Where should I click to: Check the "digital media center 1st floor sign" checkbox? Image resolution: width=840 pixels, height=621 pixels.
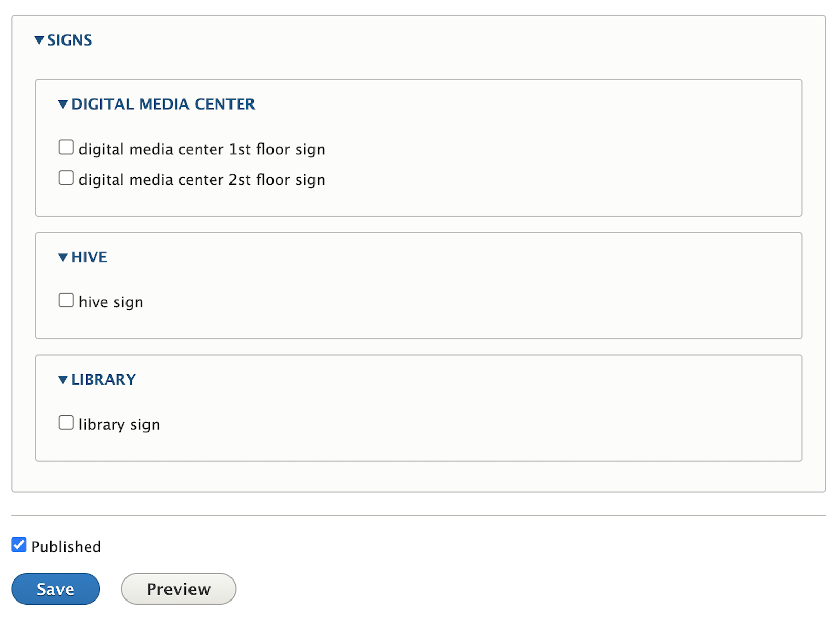click(x=66, y=147)
